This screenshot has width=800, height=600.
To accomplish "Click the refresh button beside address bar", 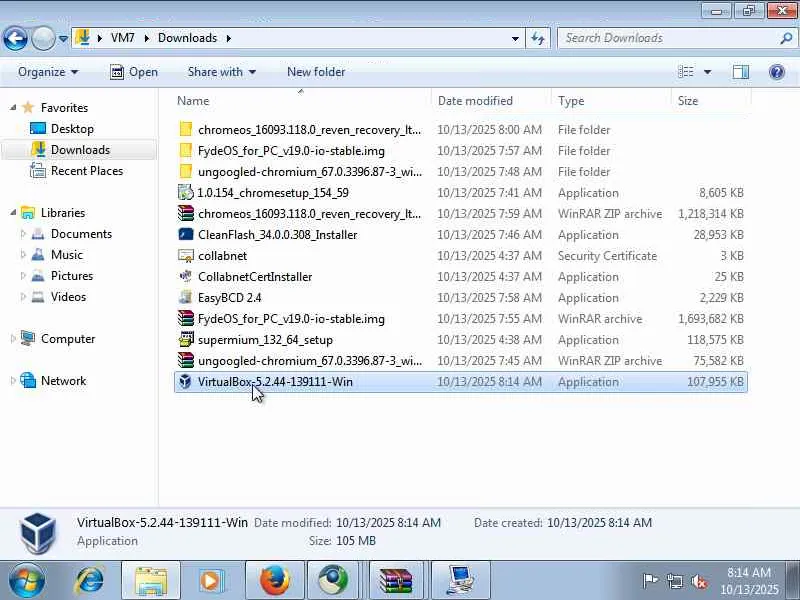I will point(538,38).
